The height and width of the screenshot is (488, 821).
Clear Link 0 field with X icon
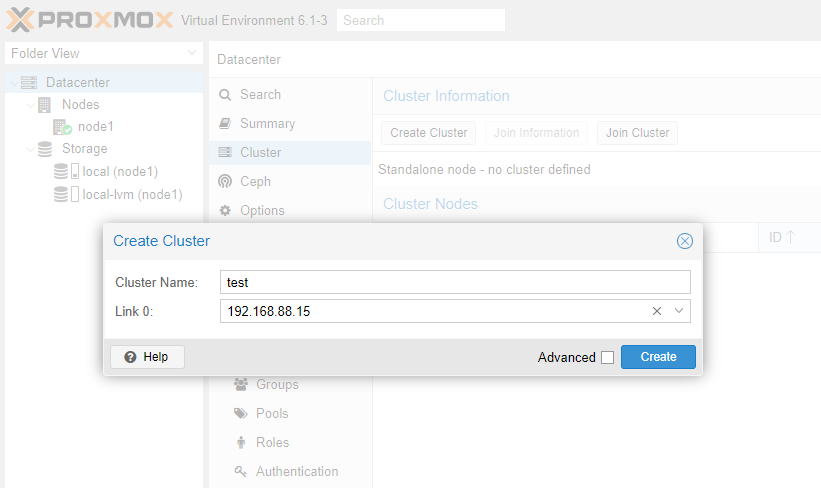coord(657,311)
